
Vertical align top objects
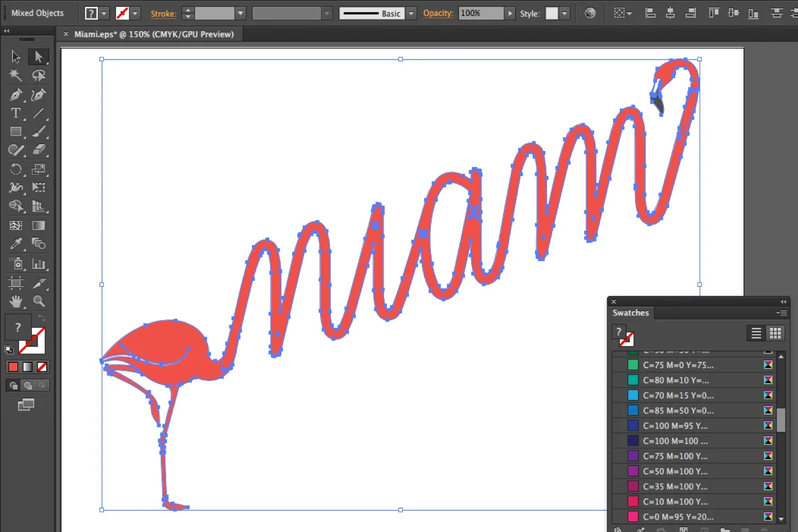click(x=713, y=13)
